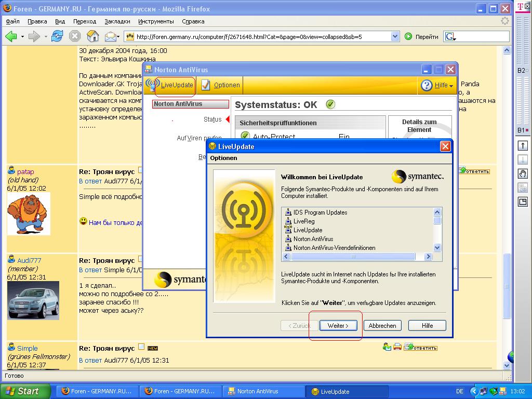This screenshot has height=399, width=532.
Task: Open the Справка menu
Action: click(x=193, y=21)
